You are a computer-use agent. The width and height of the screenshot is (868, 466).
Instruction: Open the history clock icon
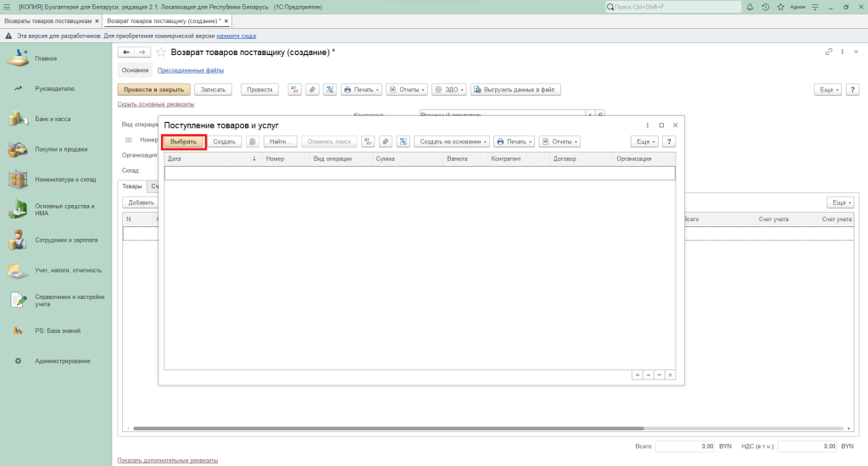(765, 7)
